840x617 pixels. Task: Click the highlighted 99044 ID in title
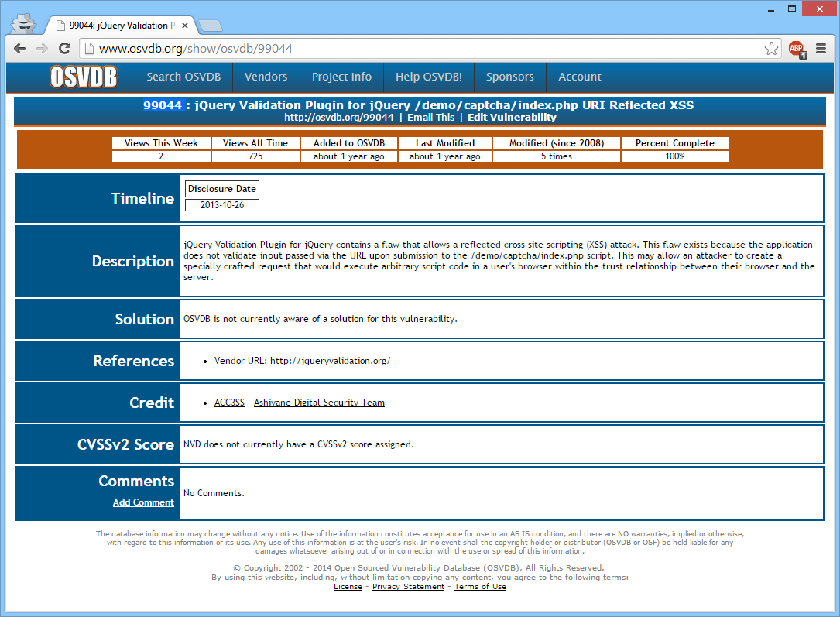pos(163,105)
